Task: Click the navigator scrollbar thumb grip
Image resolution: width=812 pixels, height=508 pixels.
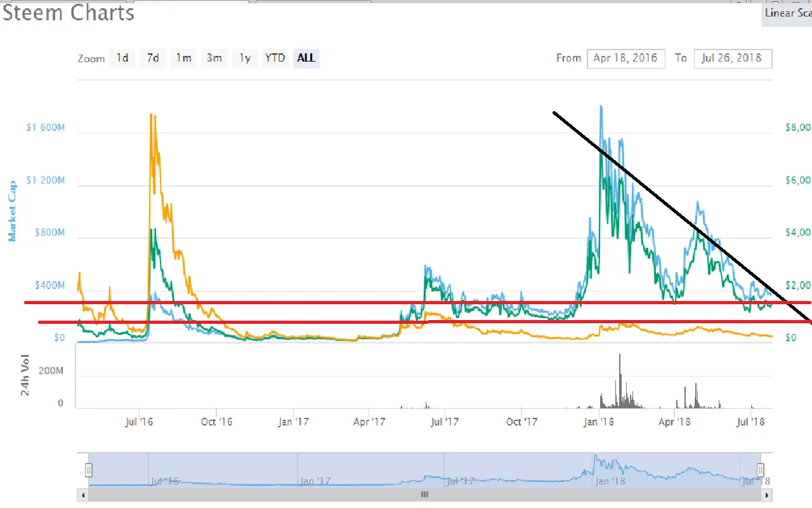Action: pyautogui.click(x=425, y=495)
